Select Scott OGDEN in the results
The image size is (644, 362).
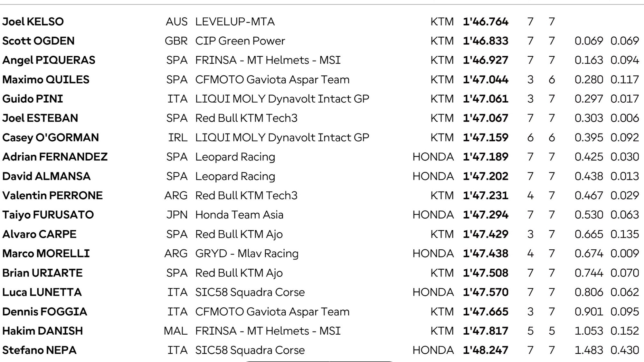click(38, 41)
